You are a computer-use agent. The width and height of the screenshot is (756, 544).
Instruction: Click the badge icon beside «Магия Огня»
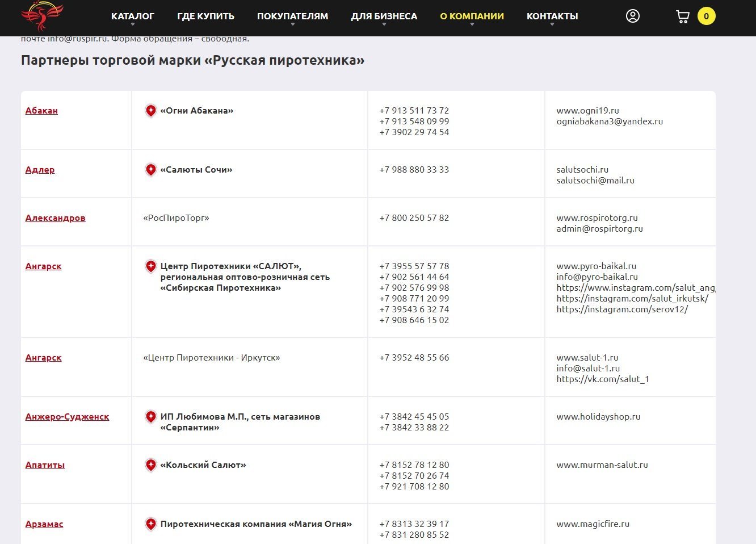coord(150,524)
